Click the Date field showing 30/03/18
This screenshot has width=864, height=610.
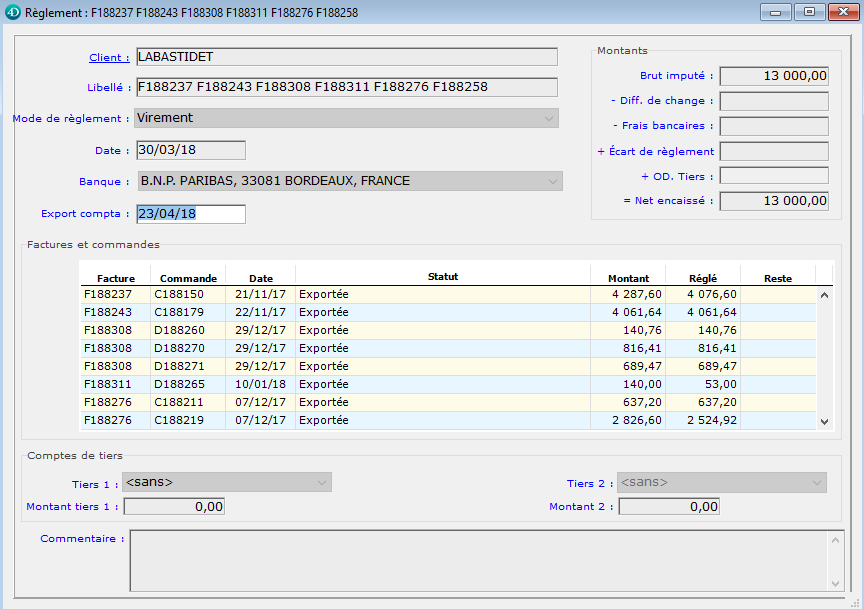point(190,150)
